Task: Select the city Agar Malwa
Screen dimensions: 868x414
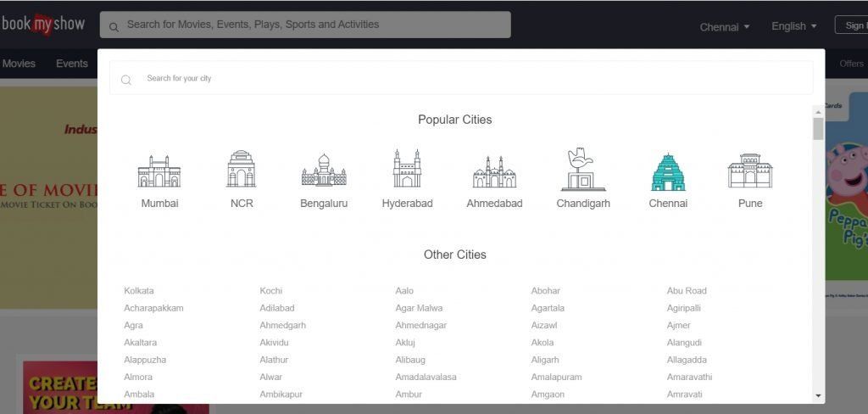Action: [419, 308]
